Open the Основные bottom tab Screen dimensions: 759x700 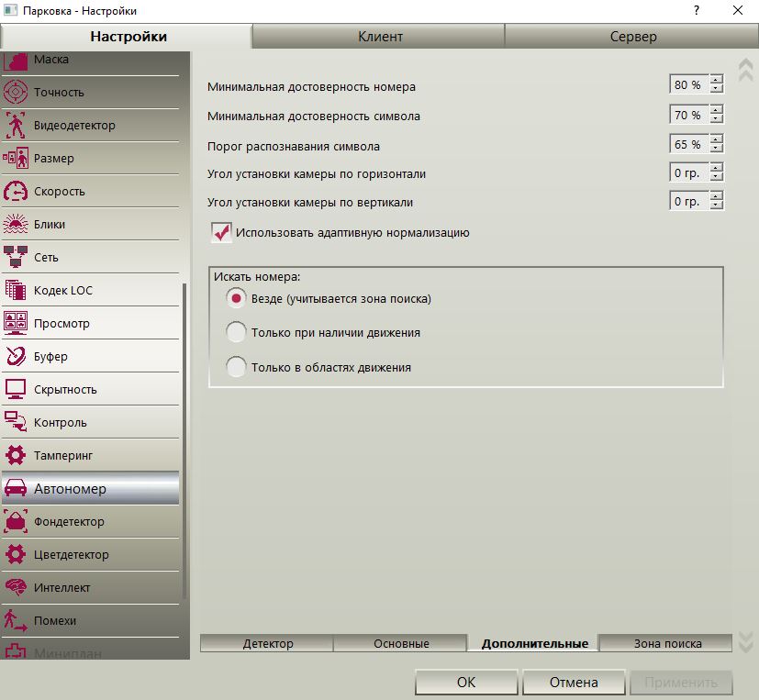[401, 643]
